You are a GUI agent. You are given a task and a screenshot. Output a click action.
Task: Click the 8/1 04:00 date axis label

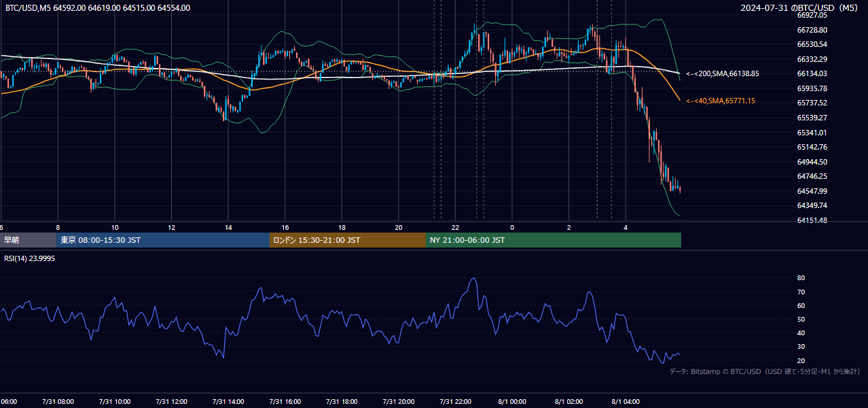(x=626, y=402)
